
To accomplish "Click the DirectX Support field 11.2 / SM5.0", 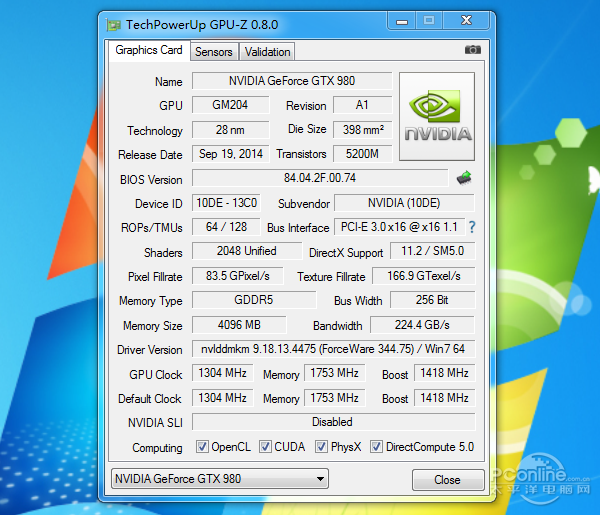I will [432, 251].
